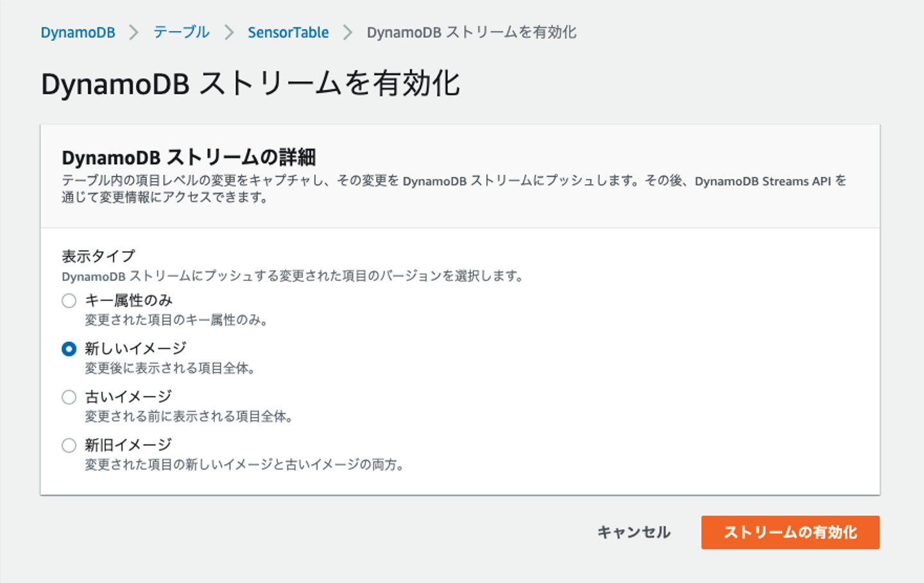Click the orange ストリームの有効化 button

click(790, 532)
